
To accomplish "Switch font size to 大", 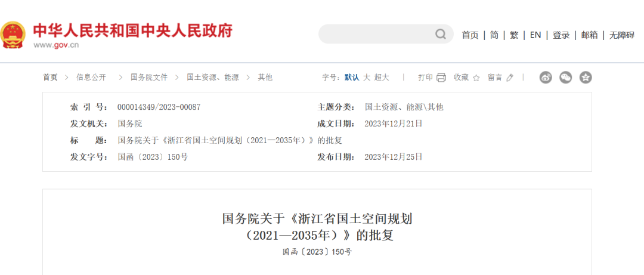I will [x=367, y=78].
